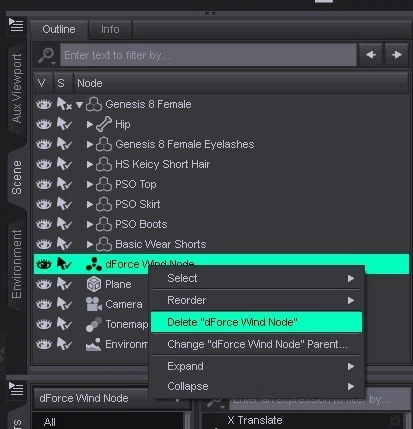Screen dimensions: 413x429
Task: Switch to the Outline tab
Action: point(59,29)
